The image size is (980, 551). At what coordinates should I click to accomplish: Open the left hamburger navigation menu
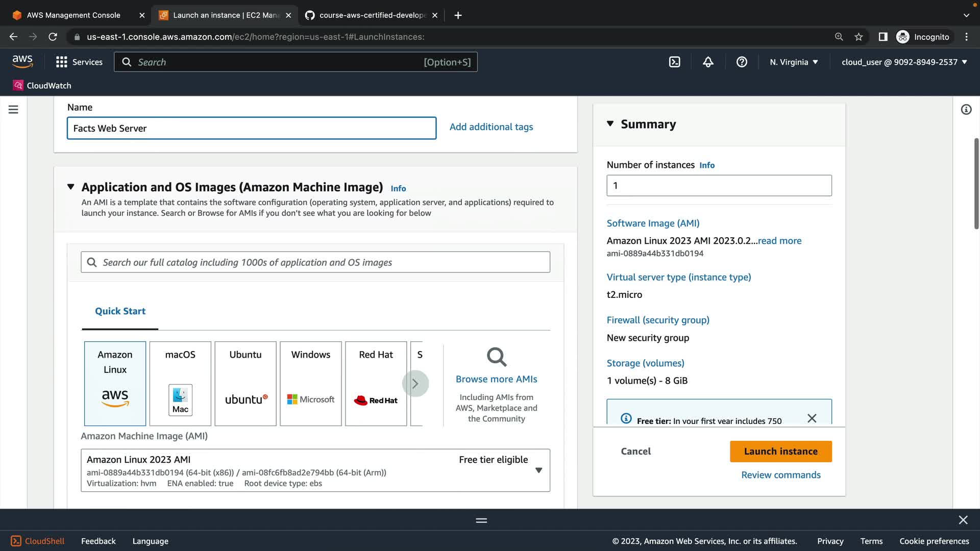tap(13, 109)
